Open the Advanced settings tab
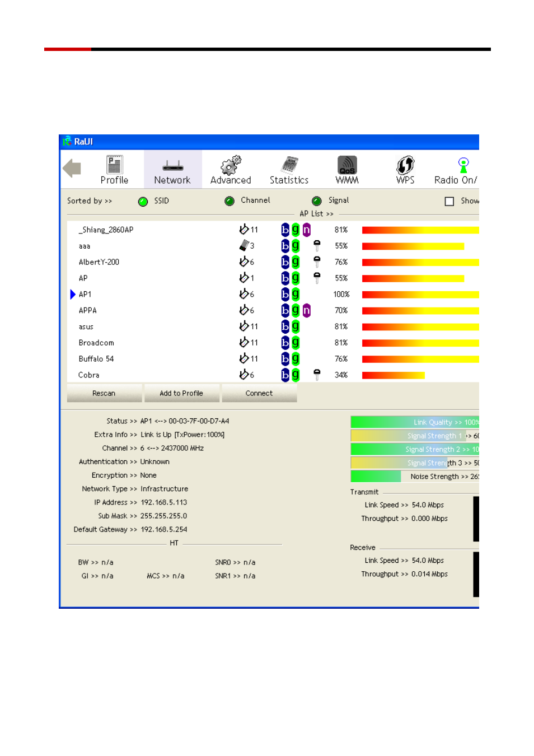Image resolution: width=534 pixels, height=756 pixels. coord(231,170)
